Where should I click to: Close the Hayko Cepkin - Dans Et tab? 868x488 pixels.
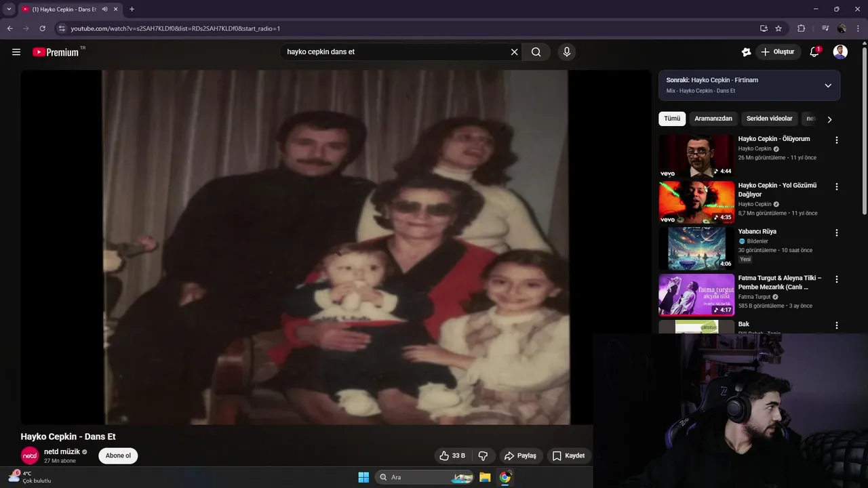[116, 9]
